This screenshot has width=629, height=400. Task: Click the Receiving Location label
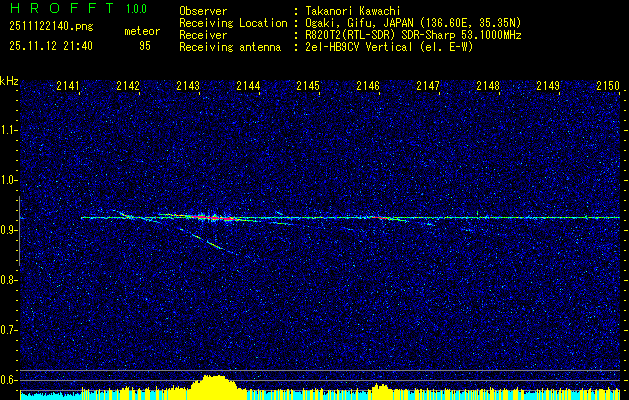pos(233,23)
